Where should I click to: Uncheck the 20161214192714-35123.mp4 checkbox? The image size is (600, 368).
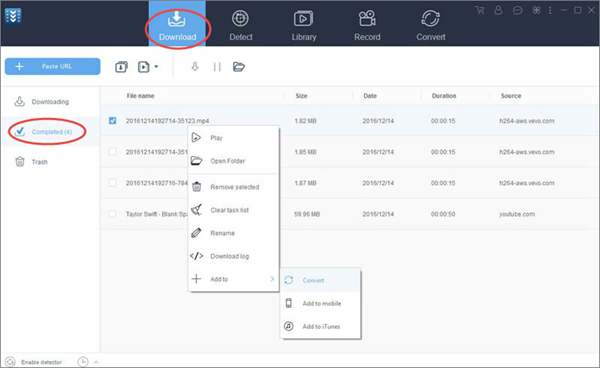point(112,120)
